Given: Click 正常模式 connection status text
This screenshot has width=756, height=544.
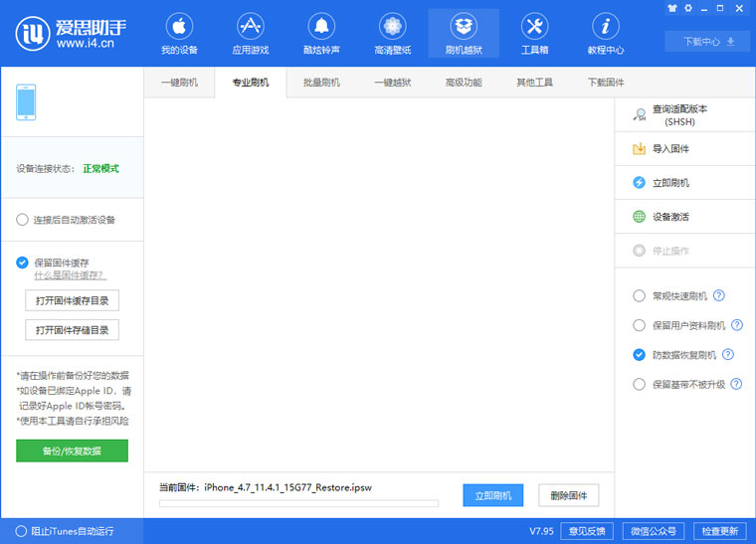Looking at the screenshot, I should tap(100, 169).
